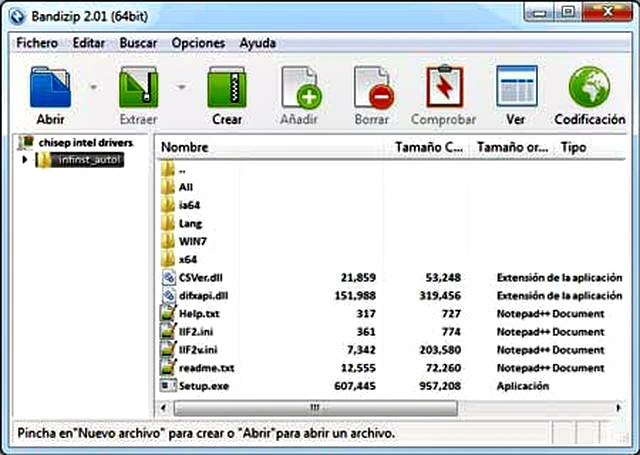Open the Ayuda menu
The image size is (640, 455).
[x=258, y=43]
